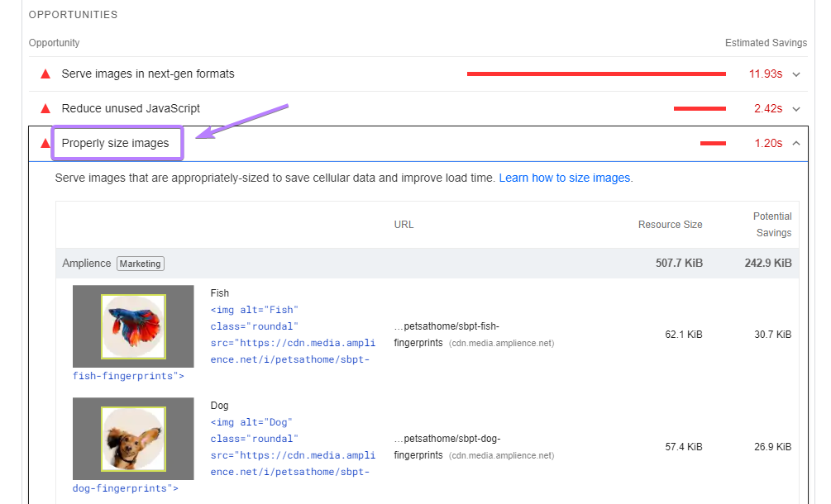This screenshot has width=831, height=504.
Task: Open the Learn how to size images link
Action: (x=565, y=178)
